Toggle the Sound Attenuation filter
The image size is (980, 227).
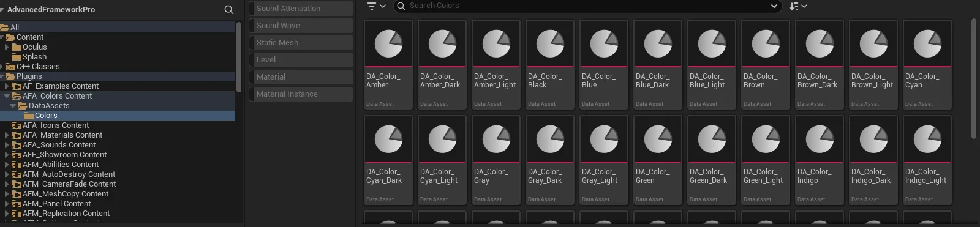coord(300,9)
